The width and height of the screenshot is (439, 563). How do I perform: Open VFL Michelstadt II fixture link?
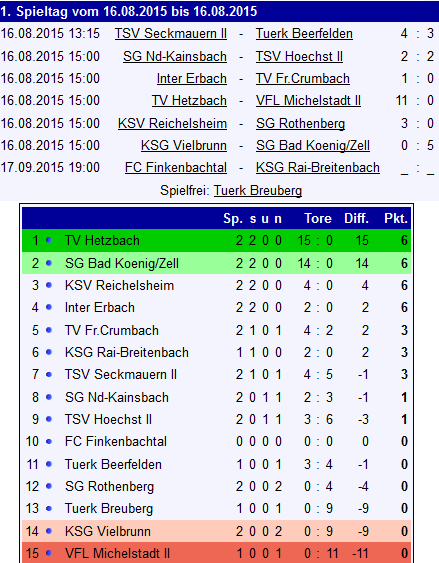click(308, 101)
